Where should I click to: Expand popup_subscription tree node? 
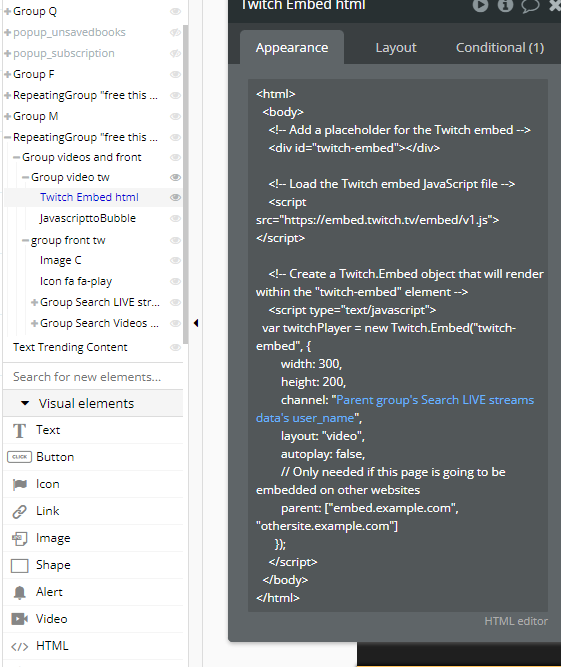[x=7, y=53]
